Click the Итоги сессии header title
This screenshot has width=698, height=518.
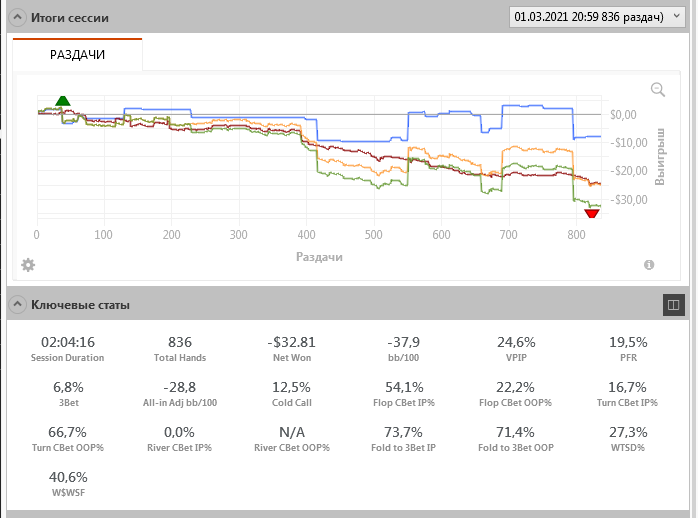(70, 18)
